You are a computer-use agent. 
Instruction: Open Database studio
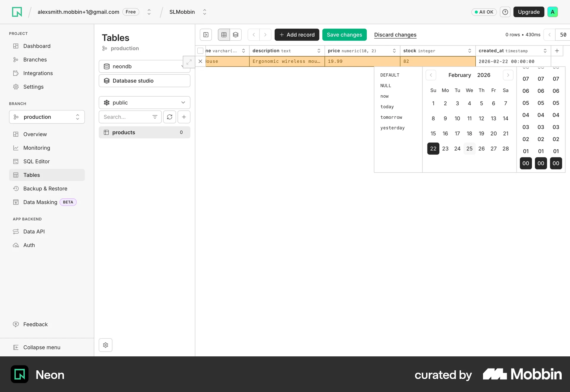pyautogui.click(x=145, y=81)
